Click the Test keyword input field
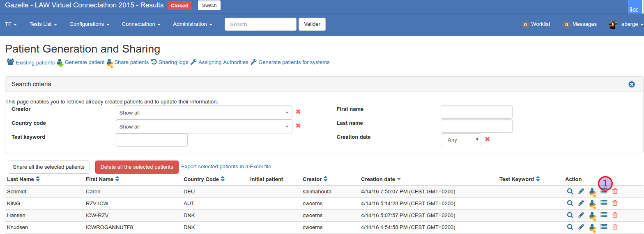The width and height of the screenshot is (644, 234). click(x=152, y=140)
